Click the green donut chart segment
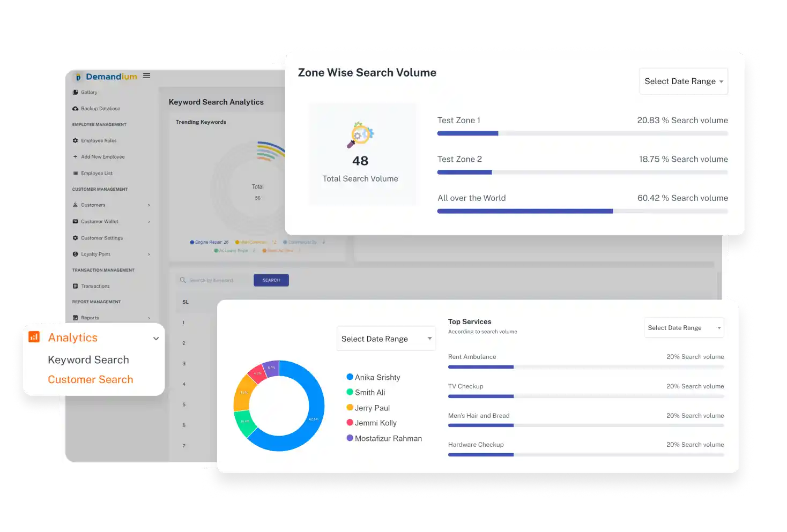This screenshot has width=787, height=532. [x=244, y=423]
